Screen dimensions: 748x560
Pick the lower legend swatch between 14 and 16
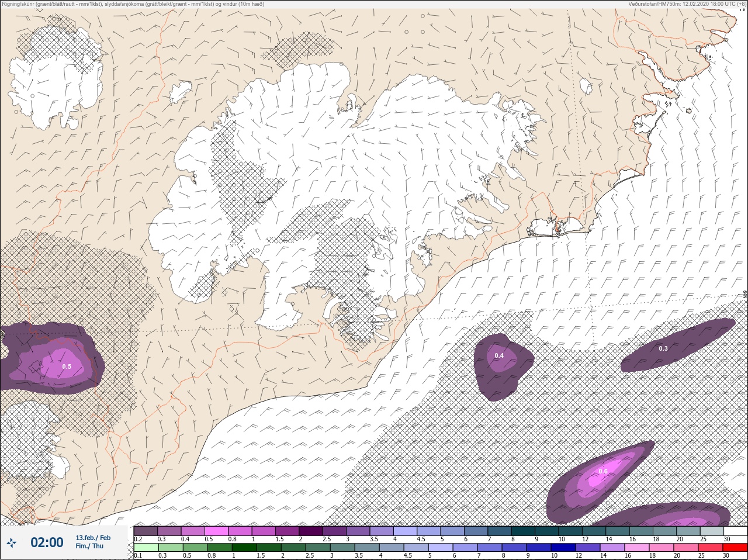pos(612,548)
